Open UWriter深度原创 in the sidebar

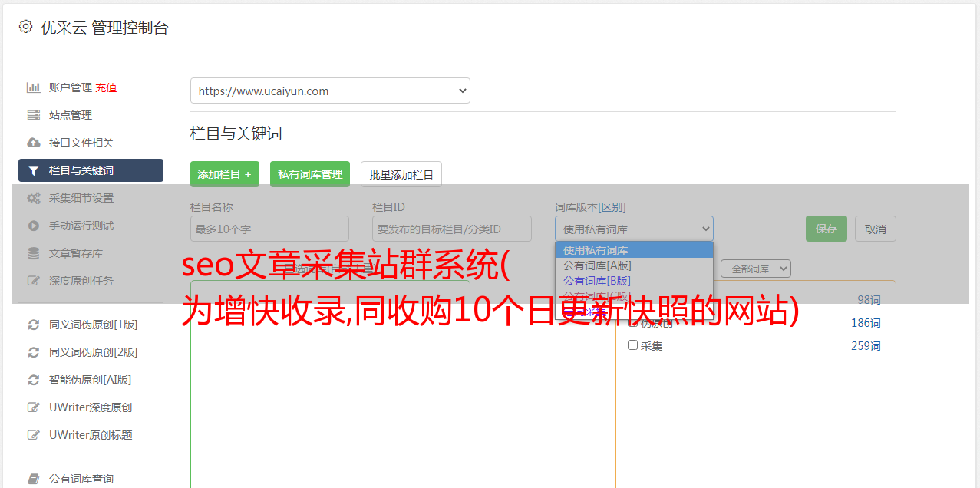(91, 407)
